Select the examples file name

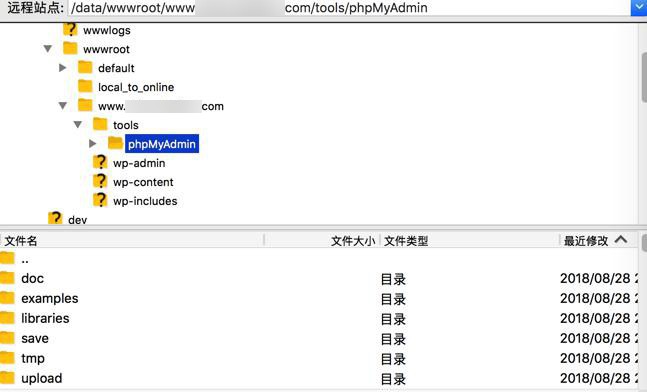pos(50,299)
